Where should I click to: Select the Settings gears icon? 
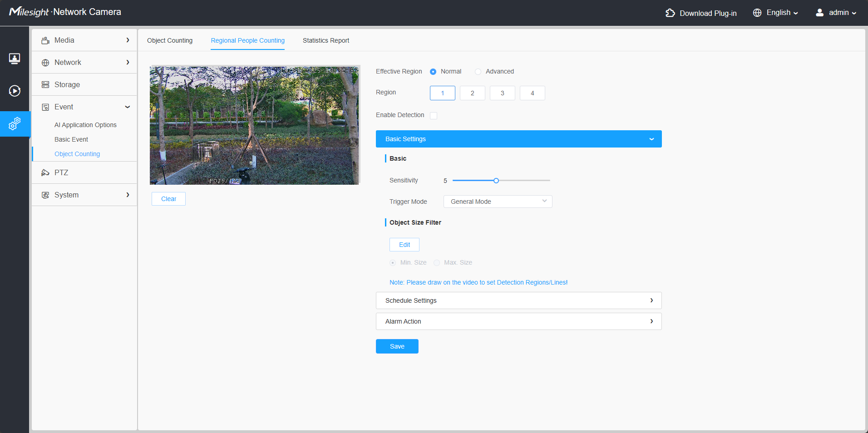pos(15,123)
